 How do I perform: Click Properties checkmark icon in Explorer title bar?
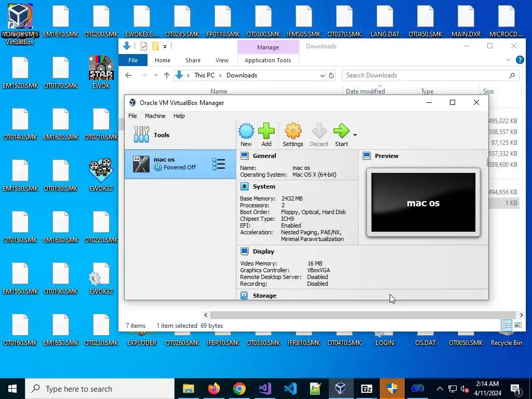[143, 46]
